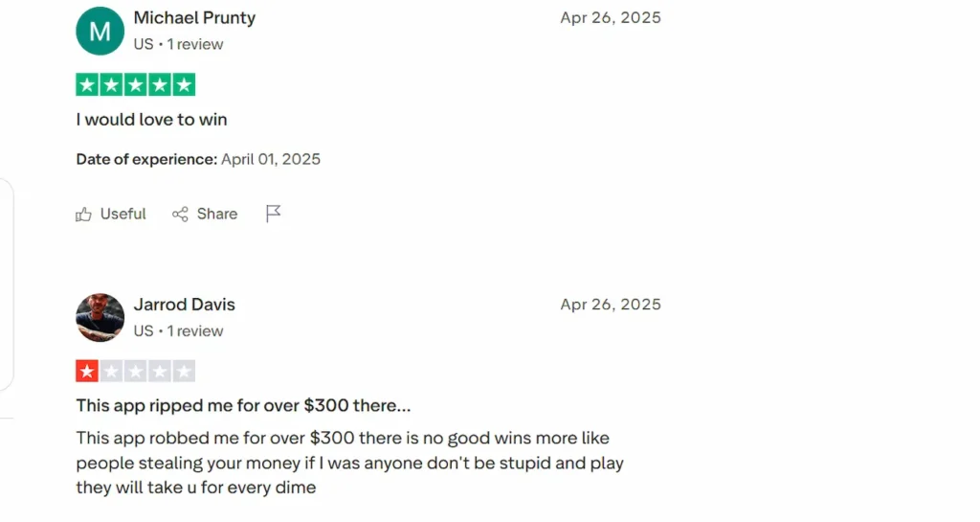Open Jarrod Davis's profile name link

185,305
